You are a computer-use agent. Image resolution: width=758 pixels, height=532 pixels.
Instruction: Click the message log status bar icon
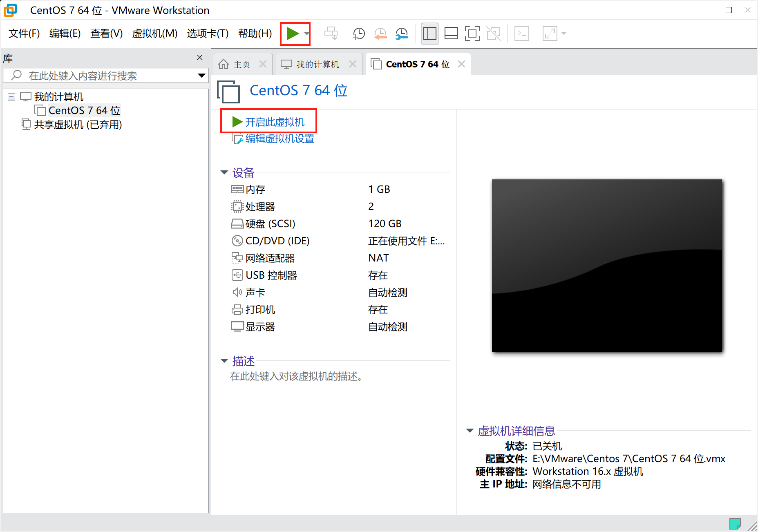pyautogui.click(x=735, y=523)
